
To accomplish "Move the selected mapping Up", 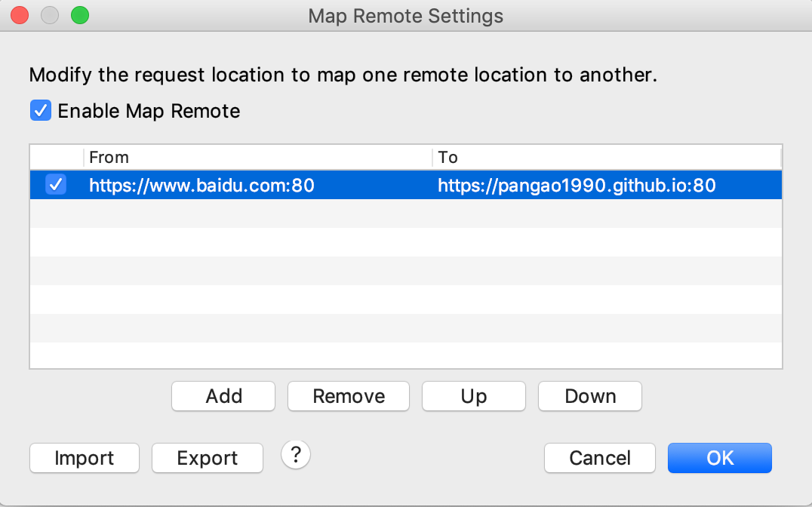I will click(x=474, y=396).
